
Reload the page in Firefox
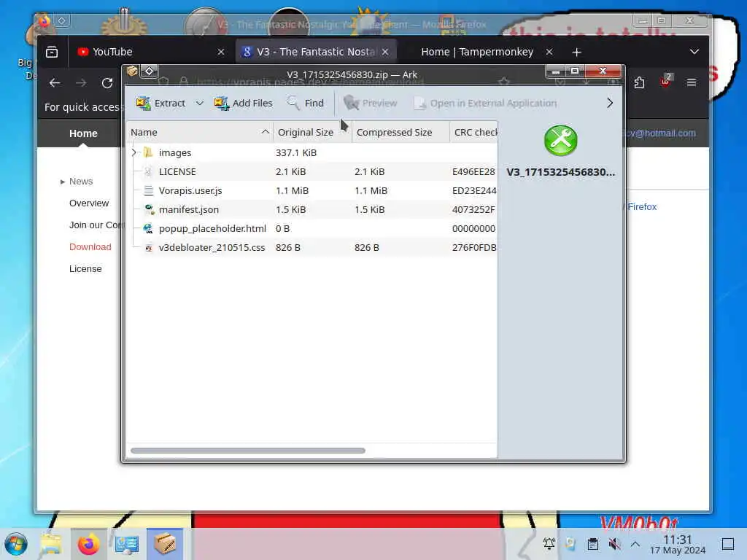click(107, 83)
